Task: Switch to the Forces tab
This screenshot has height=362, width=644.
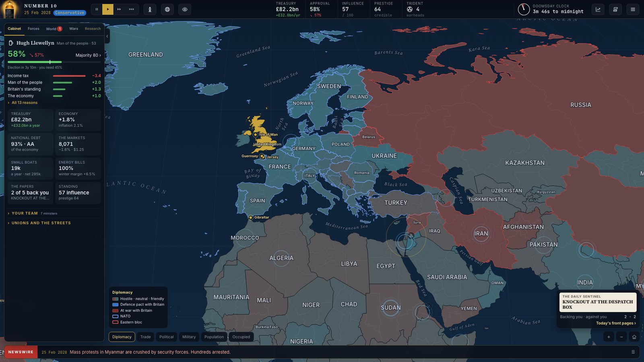Action: pos(33,29)
